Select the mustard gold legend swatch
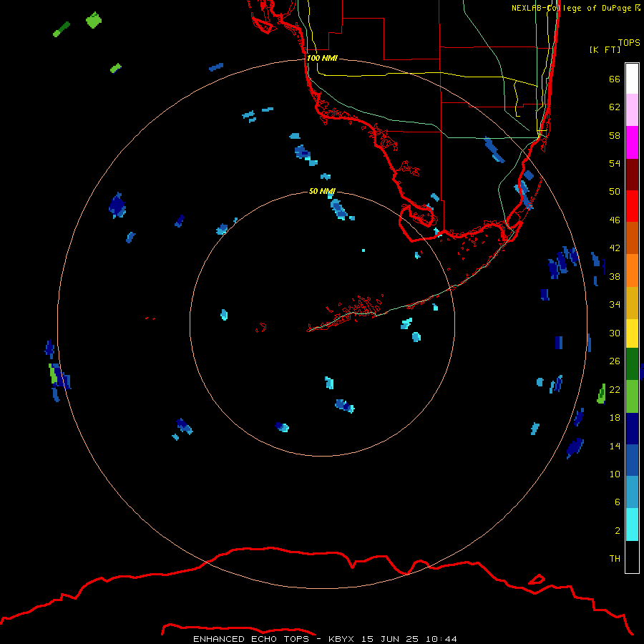The image size is (644, 644). (632, 303)
